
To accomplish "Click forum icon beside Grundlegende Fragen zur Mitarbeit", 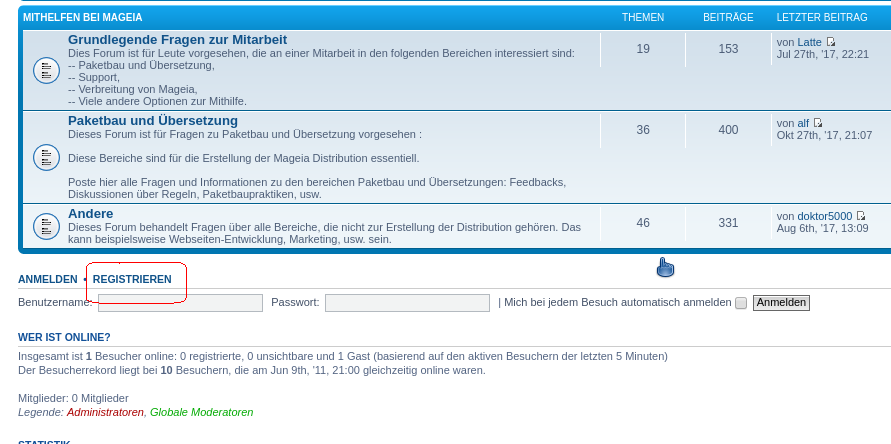I will coord(47,71).
